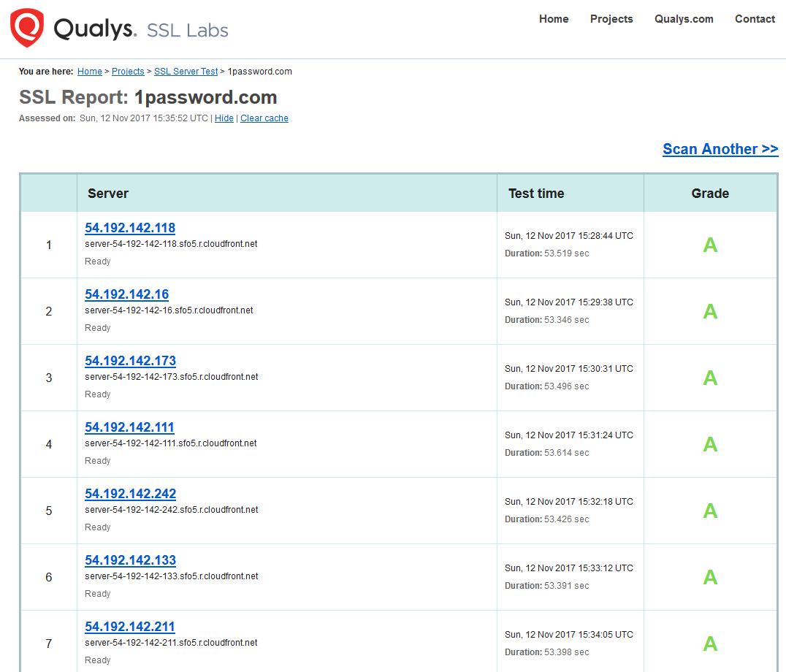This screenshot has width=786, height=672.
Task: Click test time 15:33:12 UTC
Action: (x=569, y=568)
